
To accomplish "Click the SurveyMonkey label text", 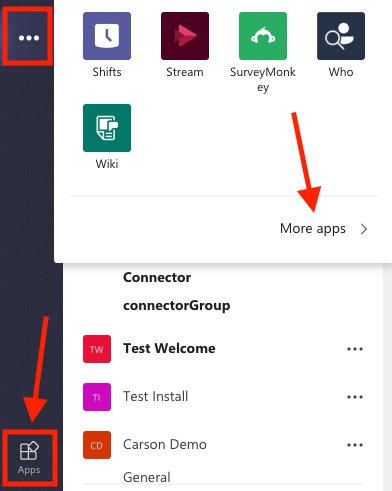I will (263, 80).
